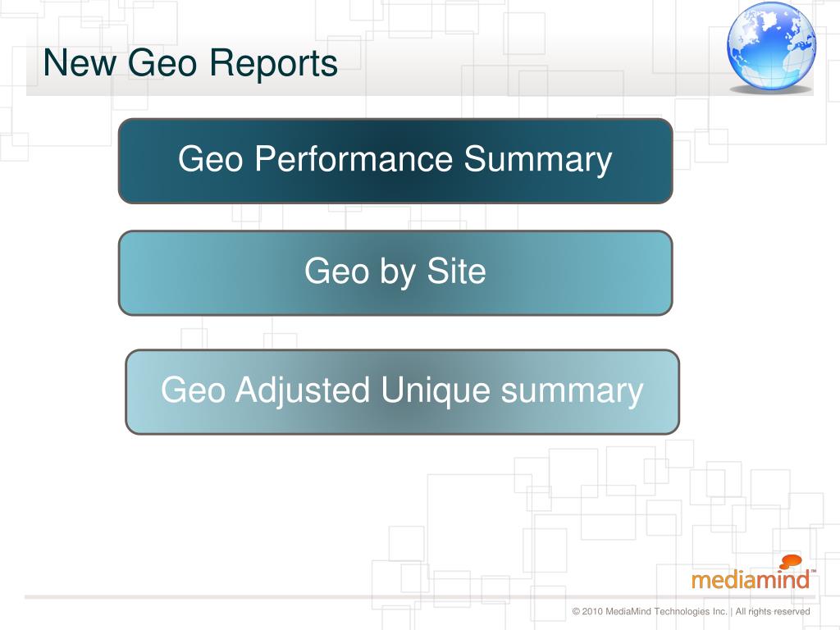The image size is (840, 630).
Task: Open Geo Adjusted Unique summary
Action: pos(402,391)
